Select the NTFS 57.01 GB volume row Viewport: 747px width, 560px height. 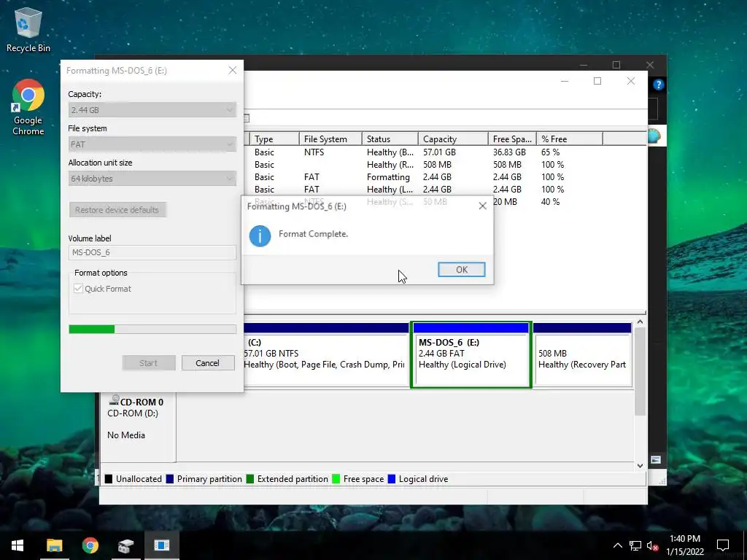tap(445, 152)
